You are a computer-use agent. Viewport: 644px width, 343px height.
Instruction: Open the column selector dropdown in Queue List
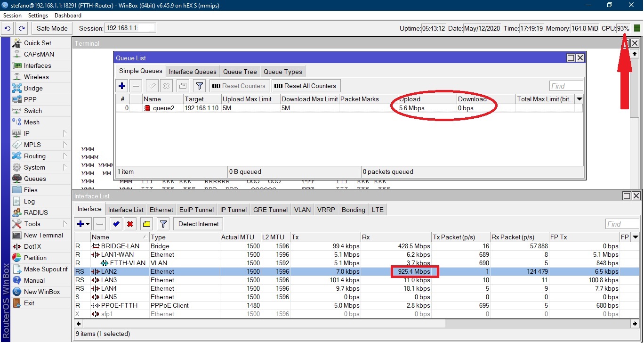click(580, 99)
